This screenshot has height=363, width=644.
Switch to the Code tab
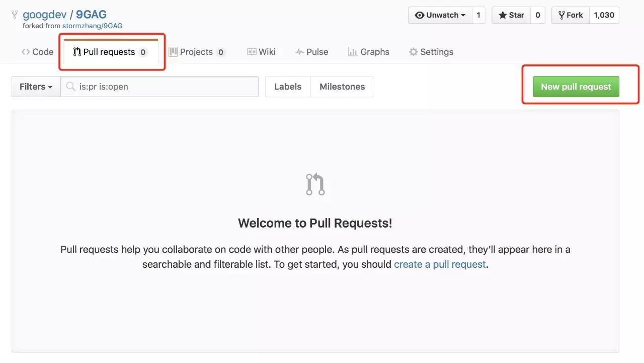pyautogui.click(x=37, y=52)
